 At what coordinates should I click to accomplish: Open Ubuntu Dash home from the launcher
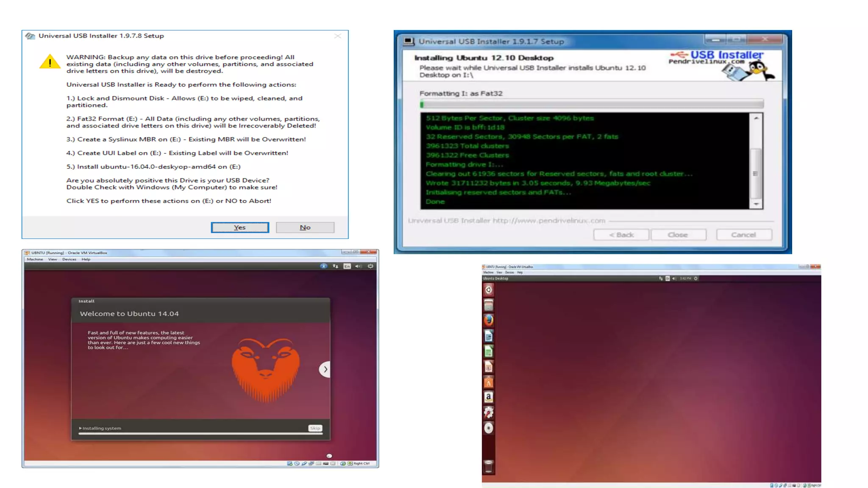tap(488, 290)
